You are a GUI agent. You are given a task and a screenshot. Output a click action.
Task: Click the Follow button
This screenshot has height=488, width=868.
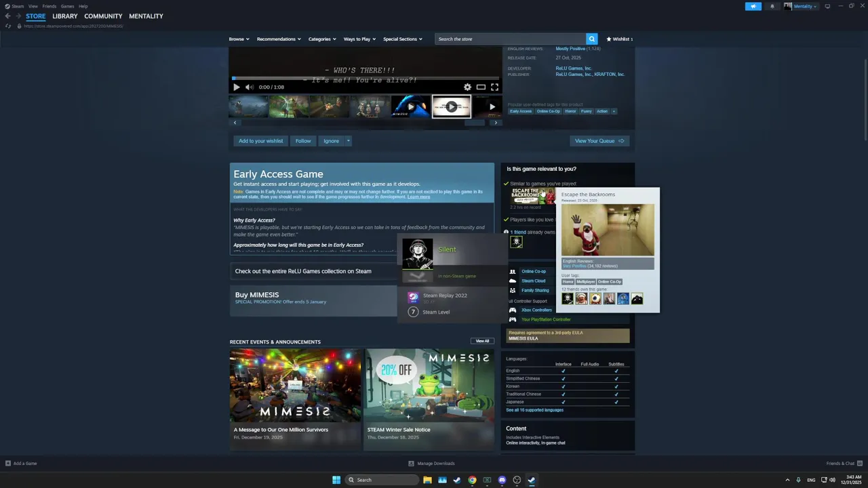(303, 141)
